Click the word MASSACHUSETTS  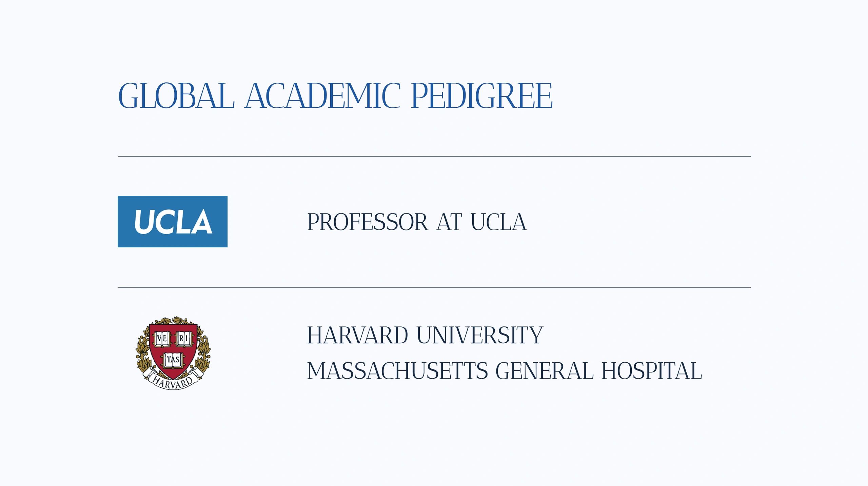tap(397, 371)
